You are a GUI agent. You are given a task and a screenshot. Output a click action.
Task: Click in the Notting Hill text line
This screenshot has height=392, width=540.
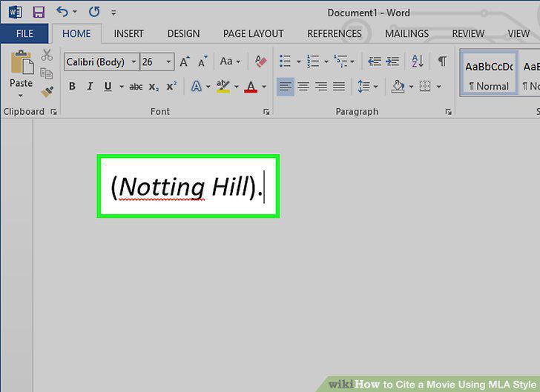point(188,187)
